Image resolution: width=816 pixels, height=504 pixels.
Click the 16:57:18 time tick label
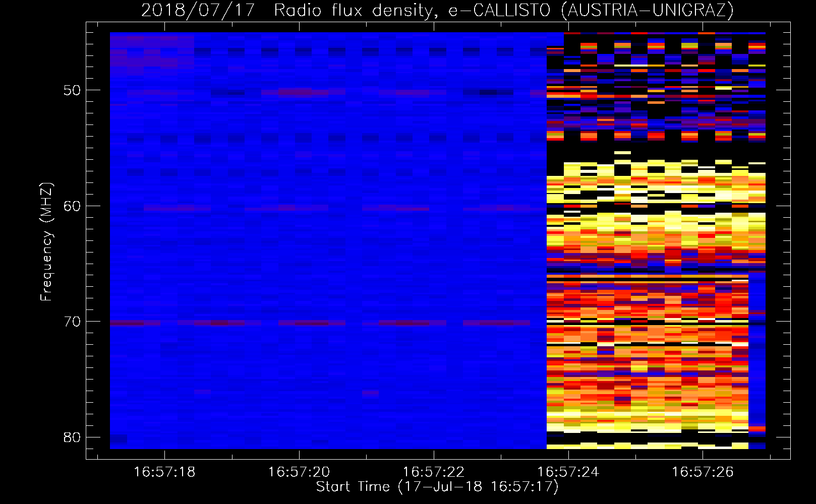[x=164, y=472]
